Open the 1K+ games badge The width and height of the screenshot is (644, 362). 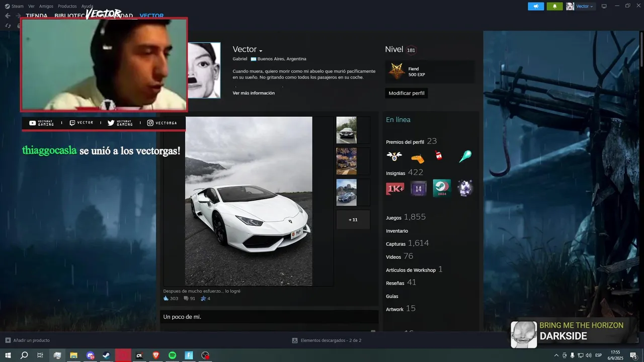395,189
